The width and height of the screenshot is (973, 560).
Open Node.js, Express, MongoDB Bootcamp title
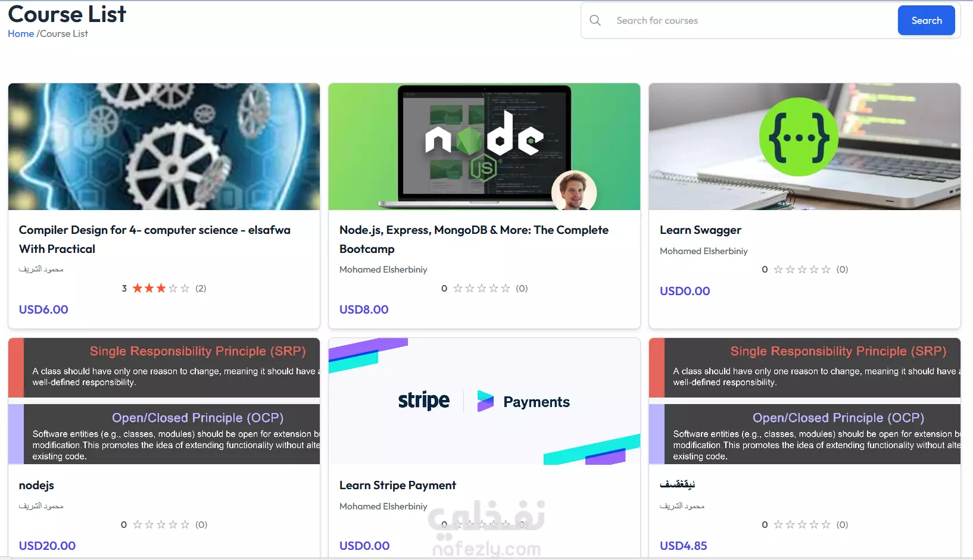point(474,239)
